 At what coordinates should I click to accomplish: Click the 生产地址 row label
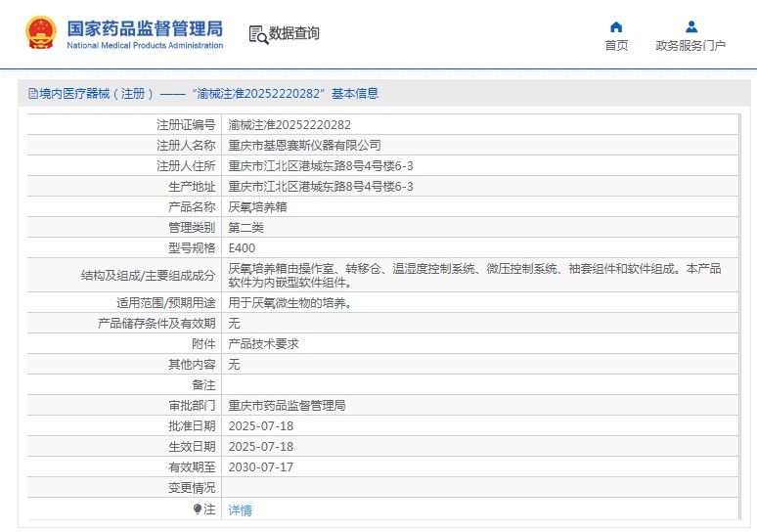point(192,187)
